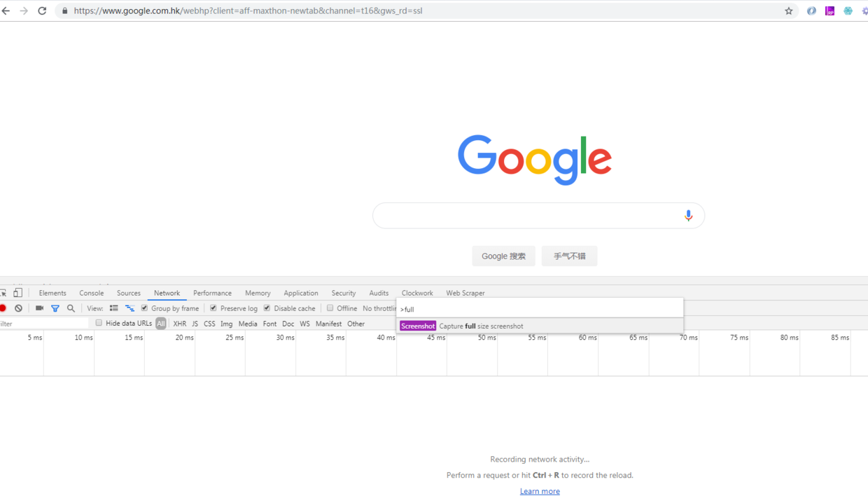Click the browser address bar URL
The width and height of the screenshot is (868, 503).
tap(248, 11)
